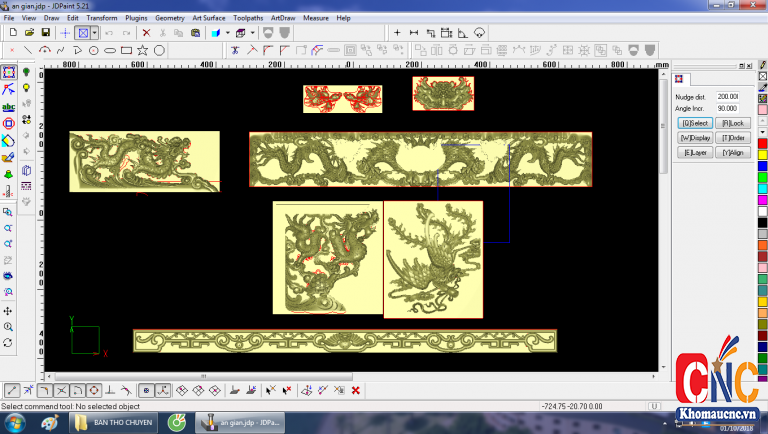Screen dimensions: 768x434
Task: Click the Save file icon
Action: tap(45, 33)
